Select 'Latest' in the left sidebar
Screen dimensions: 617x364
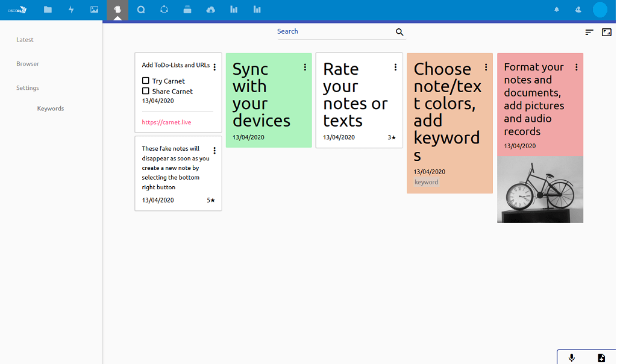[x=25, y=40]
